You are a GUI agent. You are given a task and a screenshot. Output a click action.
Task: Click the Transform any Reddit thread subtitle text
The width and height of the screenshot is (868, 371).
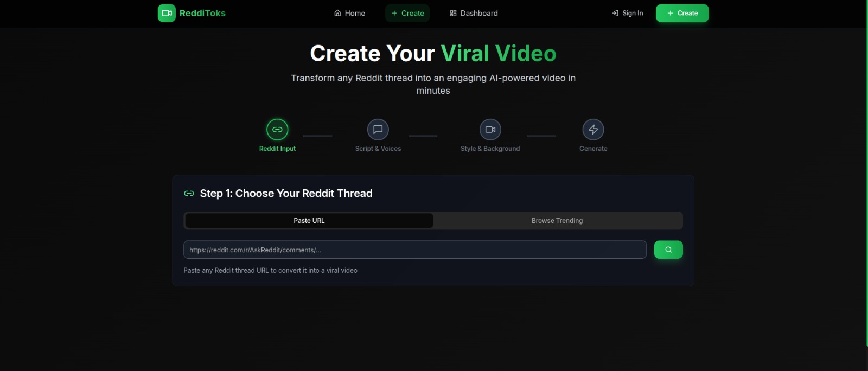click(x=433, y=84)
